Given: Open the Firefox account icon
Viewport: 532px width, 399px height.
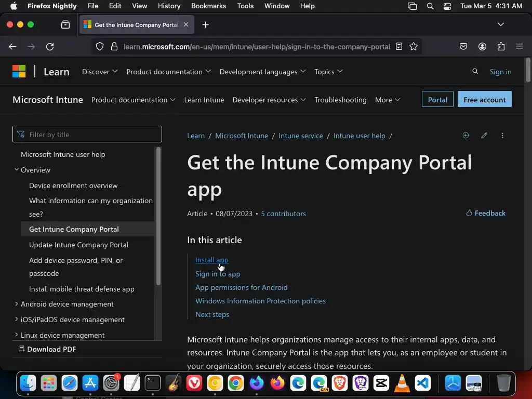Looking at the screenshot, I should point(482,46).
